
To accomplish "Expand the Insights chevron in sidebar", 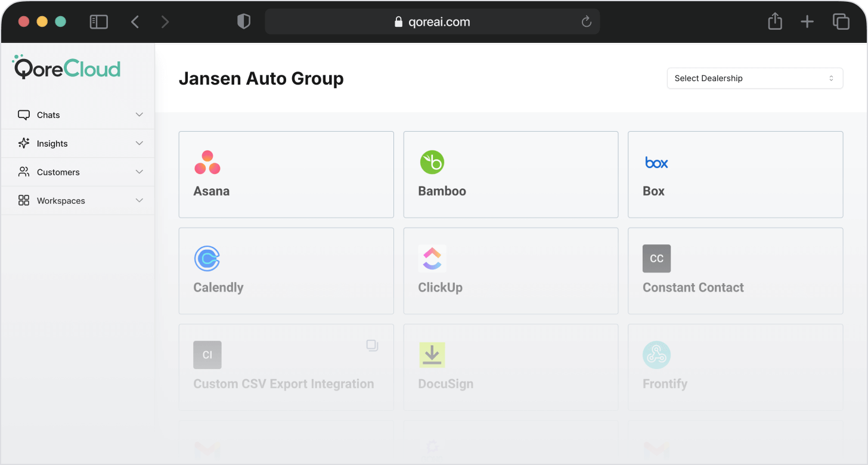I will (139, 144).
